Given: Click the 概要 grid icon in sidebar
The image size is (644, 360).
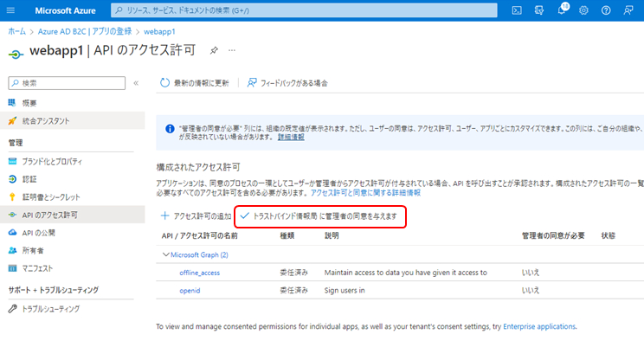Looking at the screenshot, I should coord(12,103).
